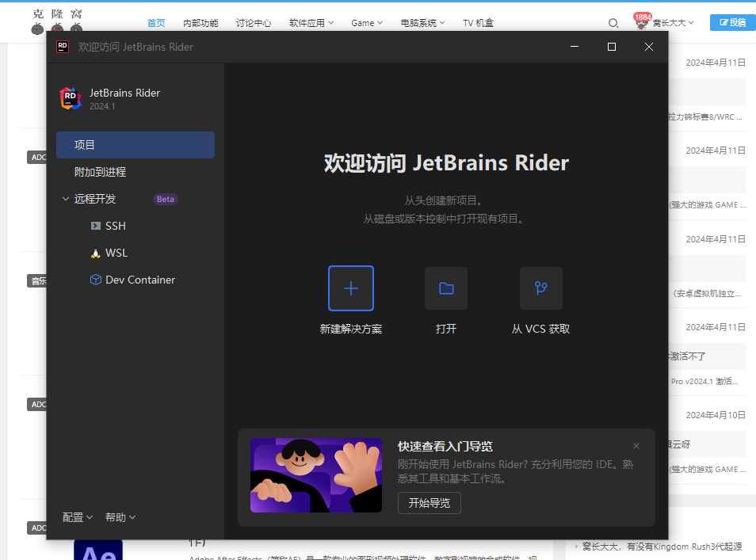Open the 激活不了 comment on the webpage
756x560 pixels.
point(687,356)
